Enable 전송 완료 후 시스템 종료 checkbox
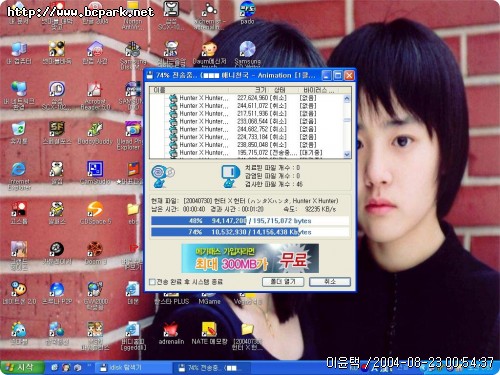 (153, 282)
